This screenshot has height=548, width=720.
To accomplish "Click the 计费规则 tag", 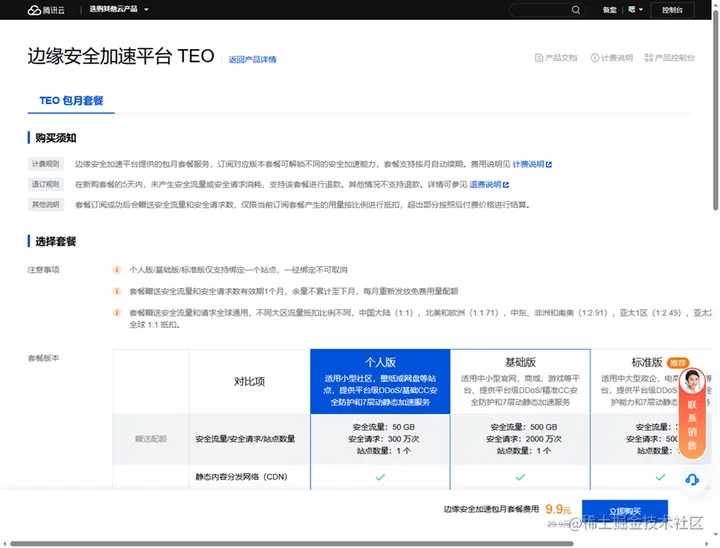I will (x=45, y=164).
